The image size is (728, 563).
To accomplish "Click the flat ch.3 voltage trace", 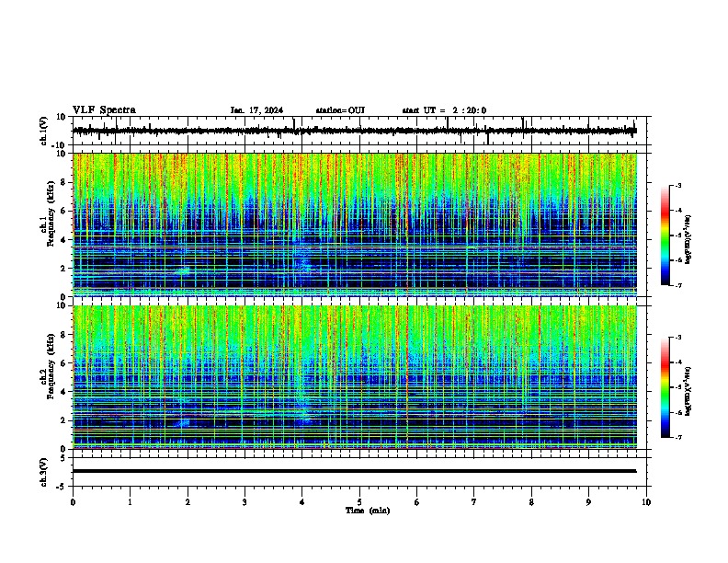I will [x=355, y=471].
